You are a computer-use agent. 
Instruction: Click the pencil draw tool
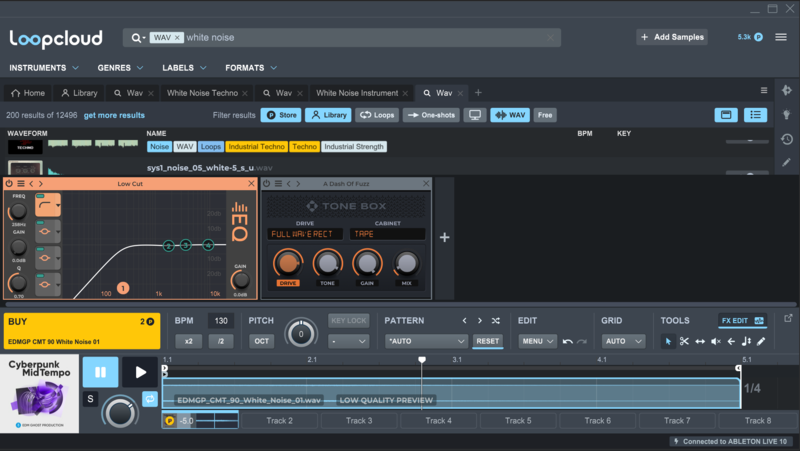tap(761, 341)
